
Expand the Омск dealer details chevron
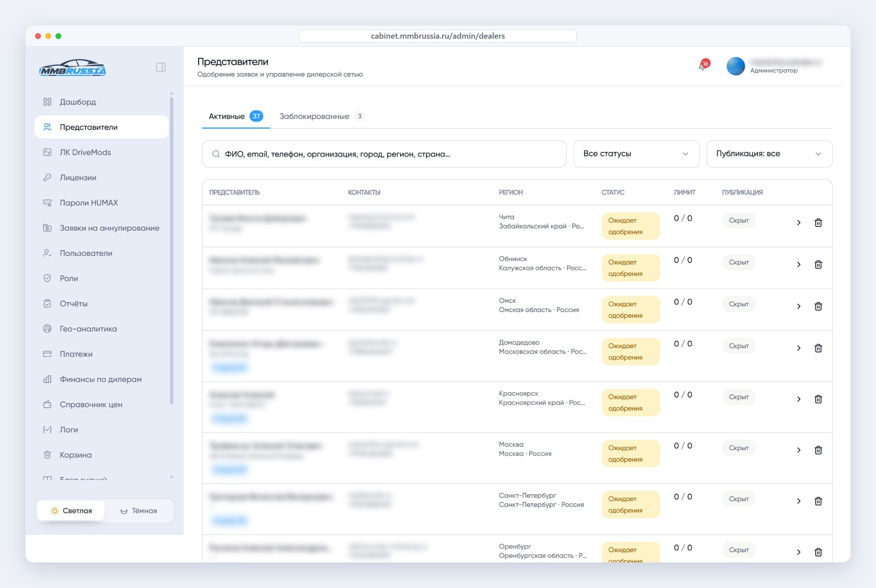[x=798, y=306]
